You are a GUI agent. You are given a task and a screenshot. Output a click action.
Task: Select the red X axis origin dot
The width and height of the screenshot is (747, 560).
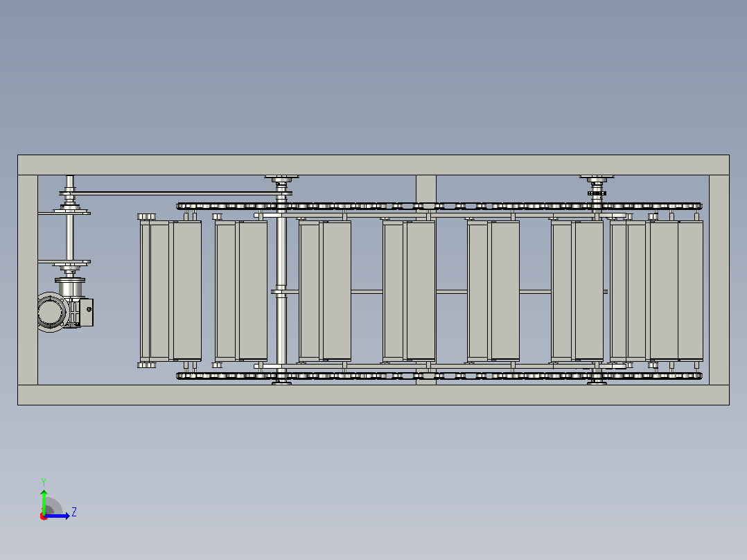[x=44, y=516]
